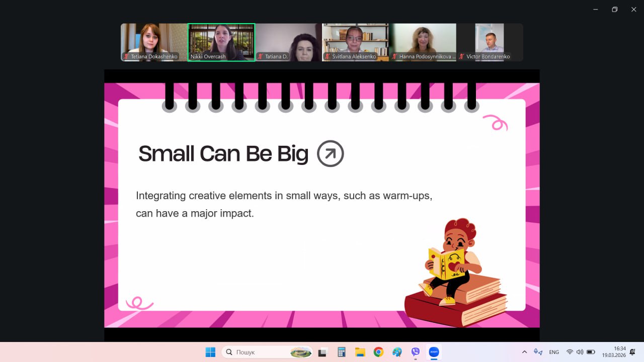Screen dimensions: 644x362
Task: Open the Wi-Fi network icon
Action: coord(570,352)
